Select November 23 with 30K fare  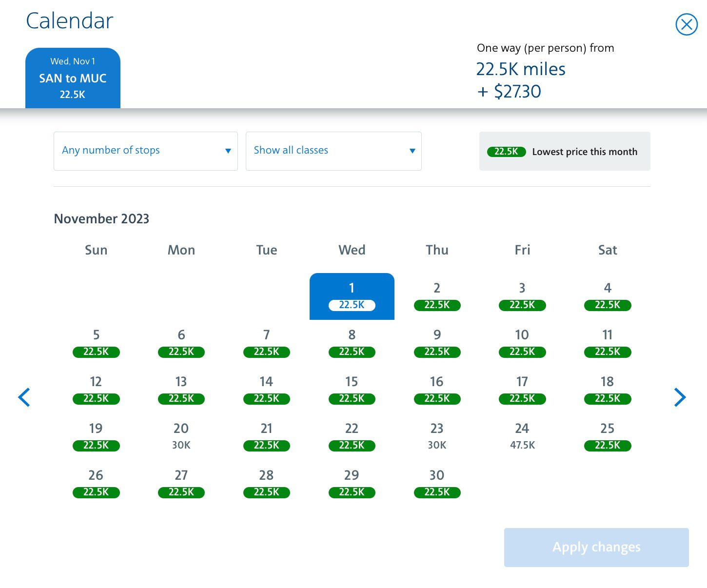tap(437, 436)
